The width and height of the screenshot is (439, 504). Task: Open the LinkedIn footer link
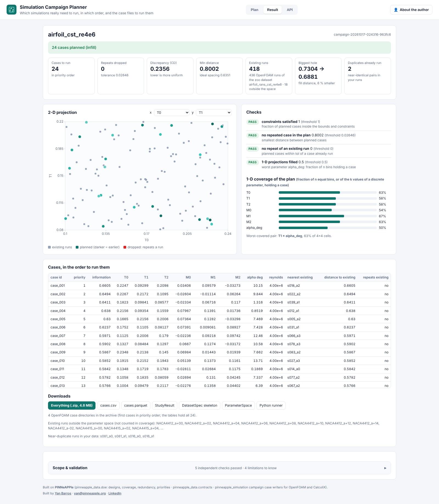[x=115, y=493]
